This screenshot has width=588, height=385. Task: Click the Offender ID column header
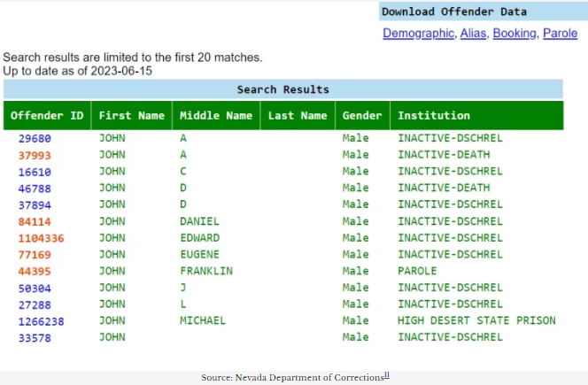pyautogui.click(x=46, y=116)
